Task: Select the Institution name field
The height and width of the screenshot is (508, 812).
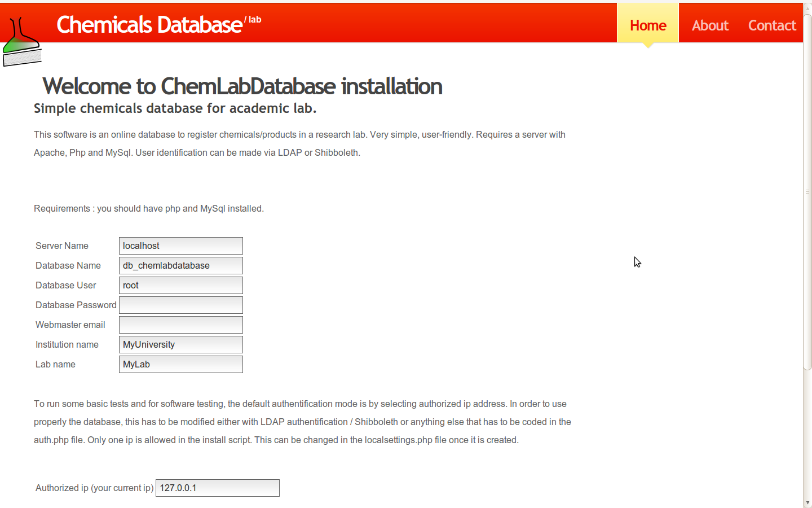Action: [180, 344]
